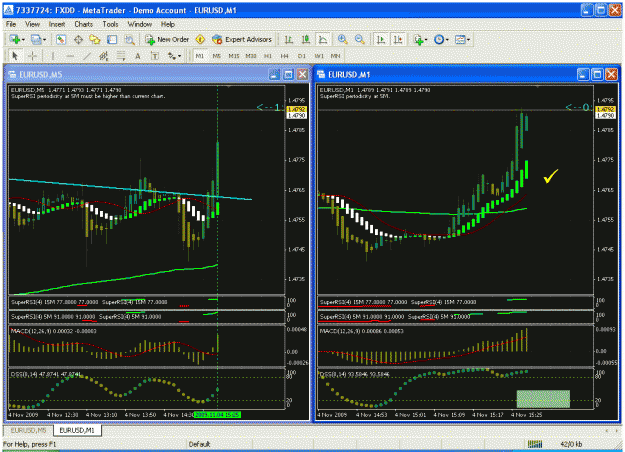Select the Text 'A' drawing tool
The width and height of the screenshot is (625, 452).
(138, 56)
